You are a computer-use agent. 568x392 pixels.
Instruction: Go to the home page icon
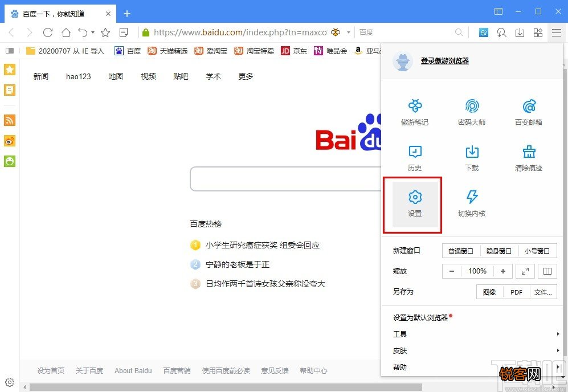click(x=66, y=32)
